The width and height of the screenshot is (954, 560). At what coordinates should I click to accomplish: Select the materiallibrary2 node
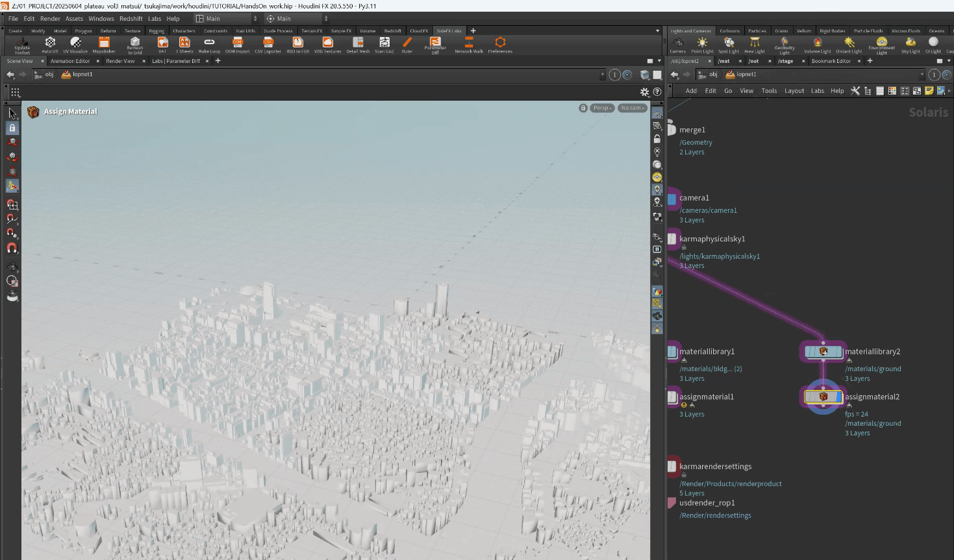pyautogui.click(x=823, y=352)
